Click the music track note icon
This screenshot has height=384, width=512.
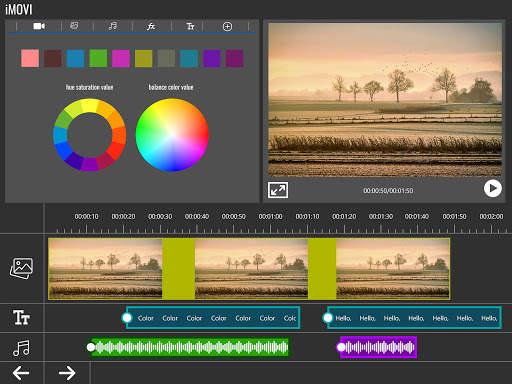pos(21,348)
